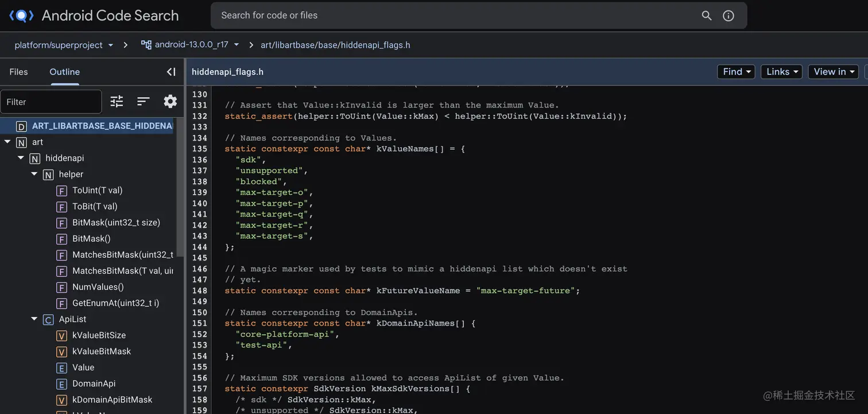Click the hiddenapi_flags.h file title
The image size is (868, 414).
227,72
